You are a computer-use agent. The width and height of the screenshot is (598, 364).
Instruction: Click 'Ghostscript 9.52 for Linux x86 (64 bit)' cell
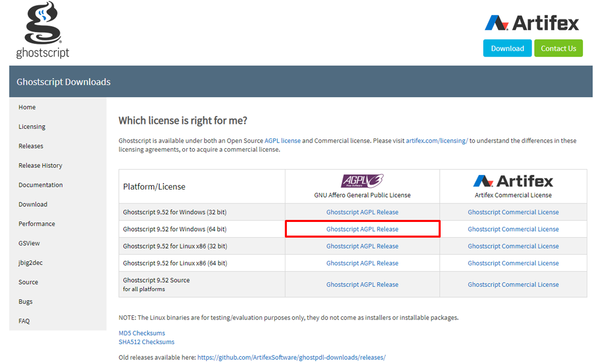pyautogui.click(x=202, y=263)
